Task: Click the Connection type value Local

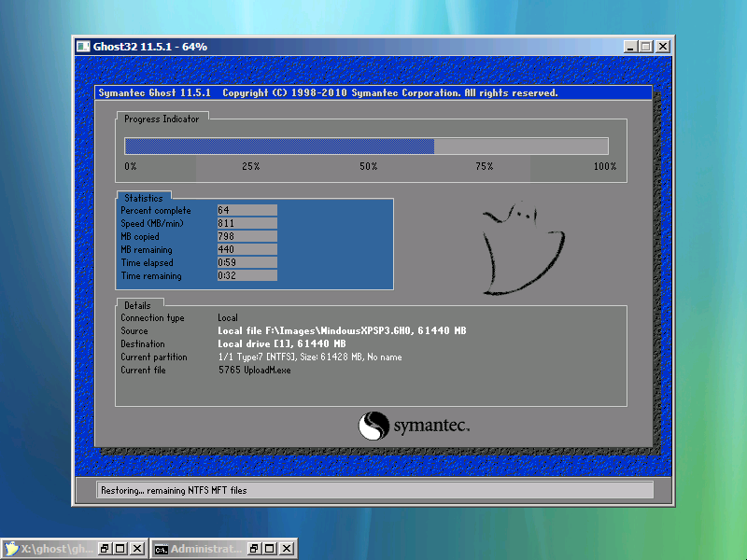Action: pyautogui.click(x=228, y=317)
